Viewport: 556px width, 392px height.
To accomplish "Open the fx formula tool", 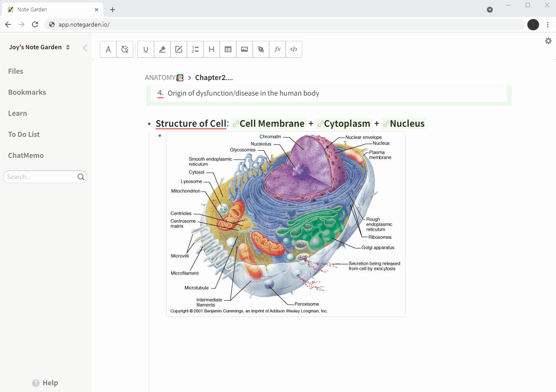I will pos(277,49).
